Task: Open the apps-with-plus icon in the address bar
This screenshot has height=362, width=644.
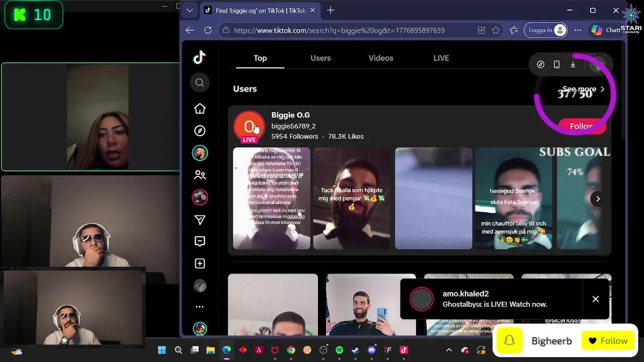Action: coord(481,30)
